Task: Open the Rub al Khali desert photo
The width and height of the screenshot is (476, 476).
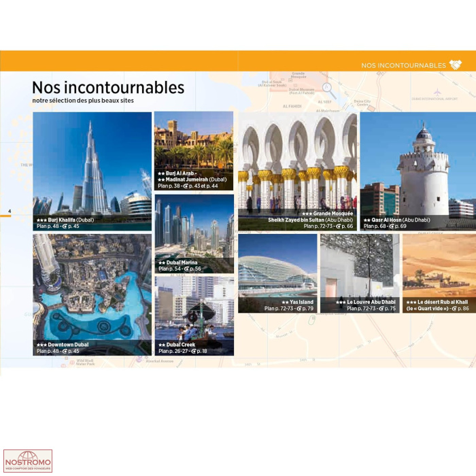Action: tap(439, 273)
